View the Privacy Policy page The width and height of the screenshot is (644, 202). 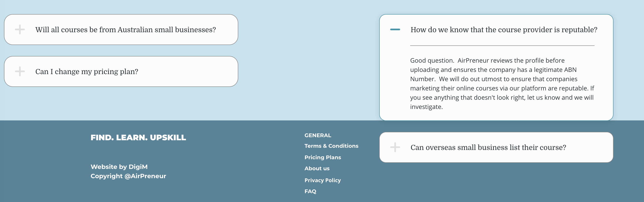click(322, 180)
